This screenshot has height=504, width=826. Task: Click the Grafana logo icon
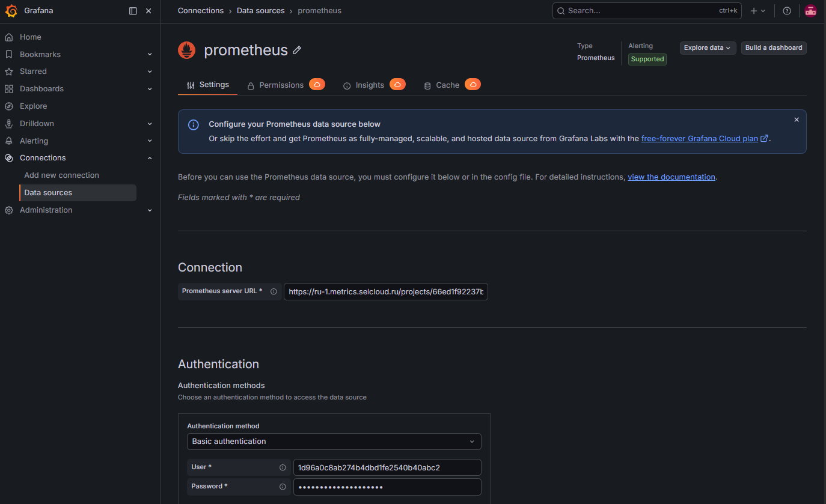(11, 11)
